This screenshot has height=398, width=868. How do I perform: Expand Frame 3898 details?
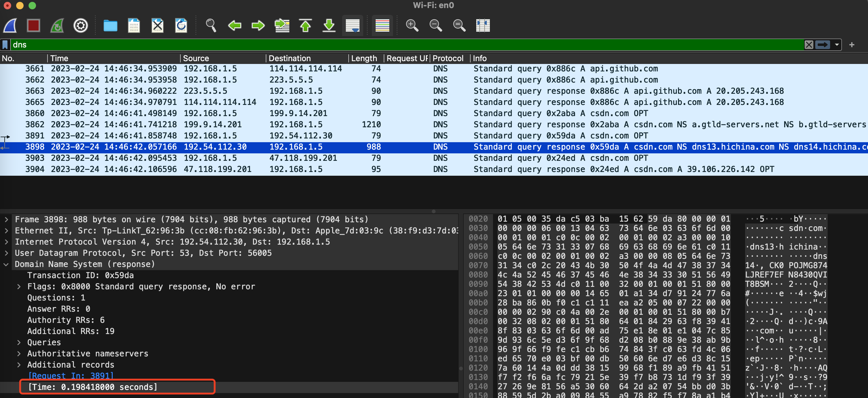coord(6,219)
